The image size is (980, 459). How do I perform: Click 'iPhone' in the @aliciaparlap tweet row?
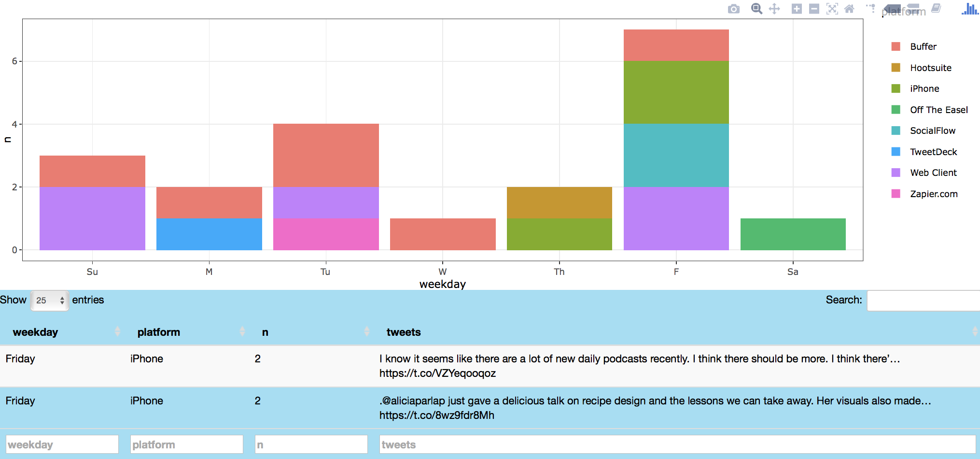point(147,401)
